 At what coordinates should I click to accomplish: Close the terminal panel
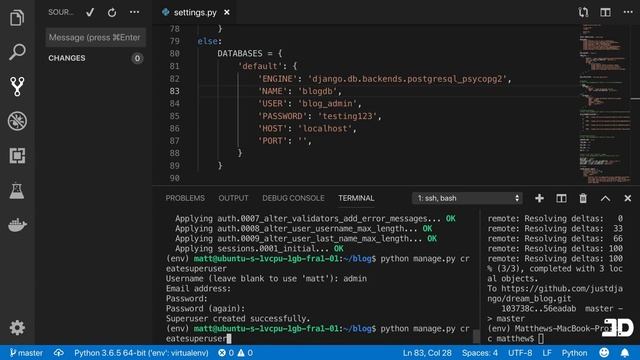pos(628,198)
